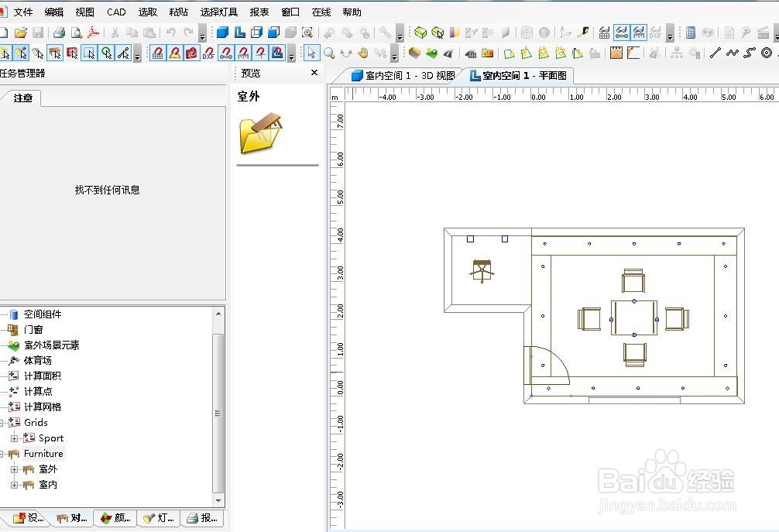Click the DXF snap icon
Viewport: 779px width, 532px height.
(208, 53)
